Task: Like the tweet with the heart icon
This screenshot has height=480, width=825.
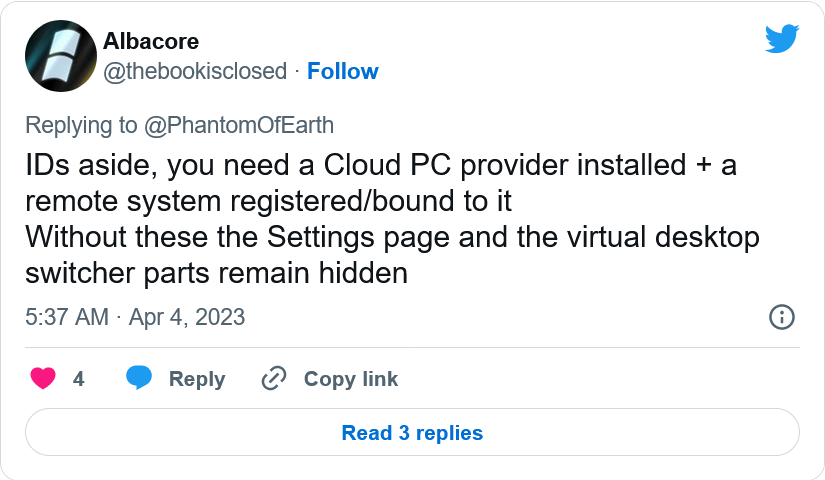Action: click(x=43, y=378)
